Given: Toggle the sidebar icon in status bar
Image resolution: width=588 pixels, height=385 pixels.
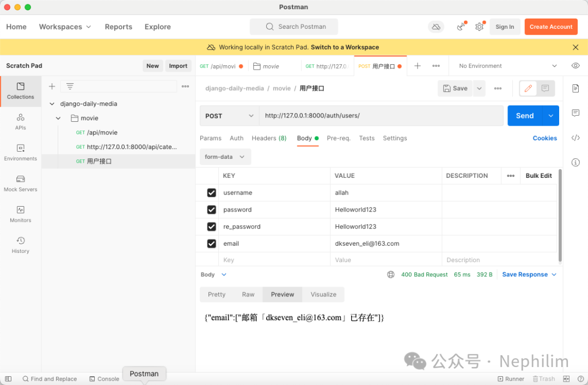Looking at the screenshot, I should click(x=8, y=378).
